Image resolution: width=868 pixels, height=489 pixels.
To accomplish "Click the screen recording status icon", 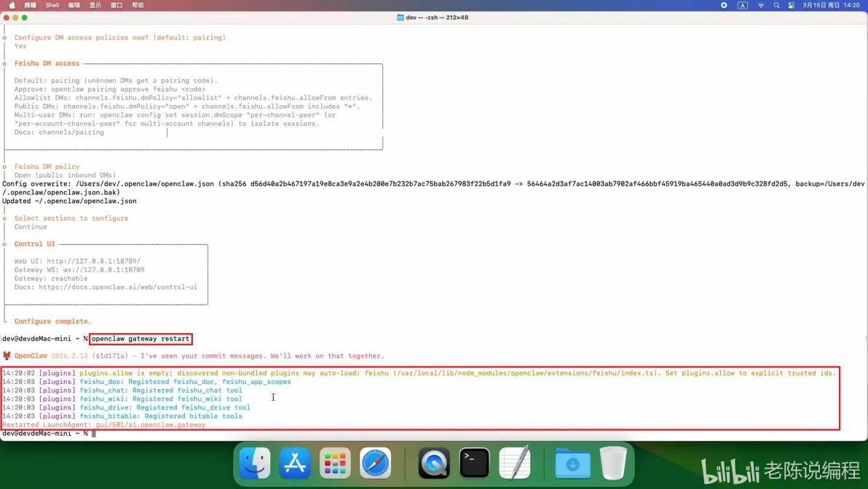I will pyautogui.click(x=724, y=5).
